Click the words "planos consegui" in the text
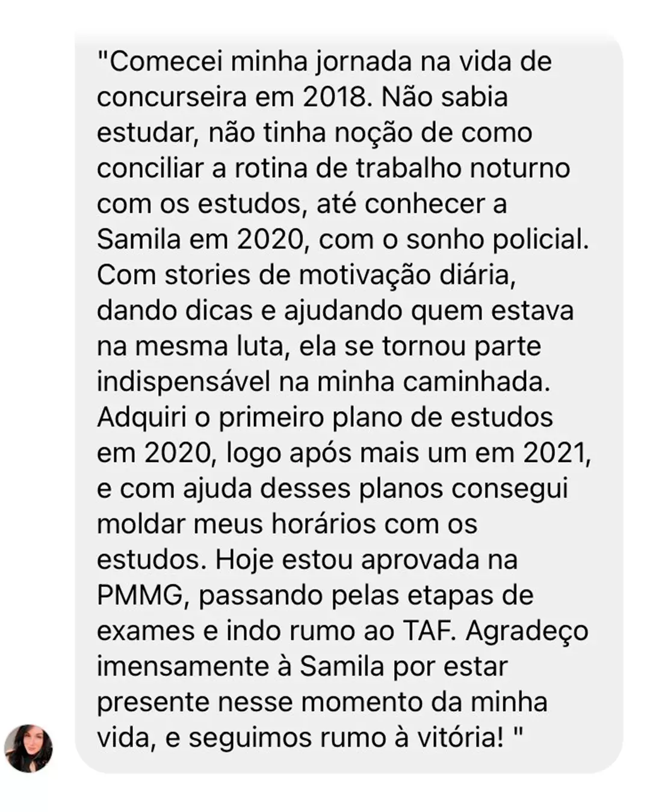 coord(463,489)
